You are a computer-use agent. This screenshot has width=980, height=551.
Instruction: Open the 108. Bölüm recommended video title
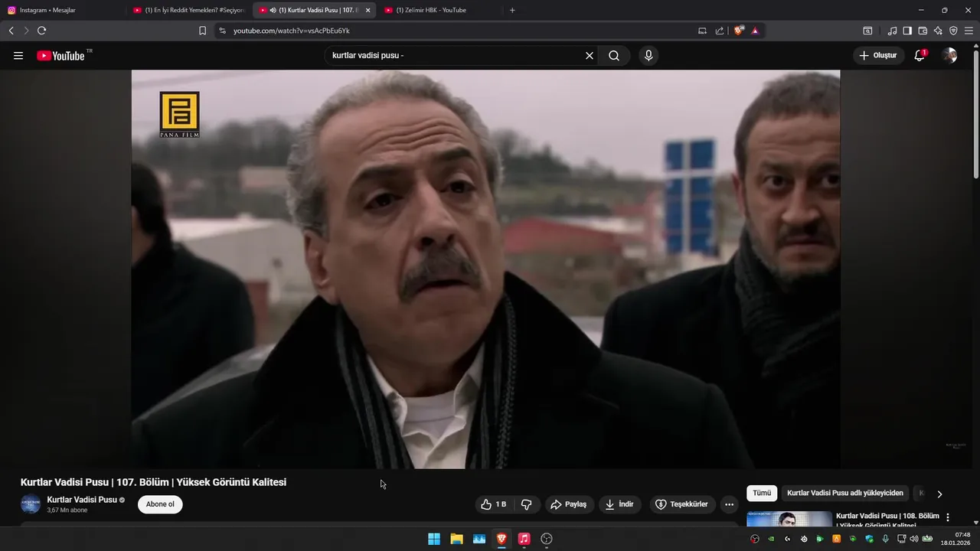[887, 520]
